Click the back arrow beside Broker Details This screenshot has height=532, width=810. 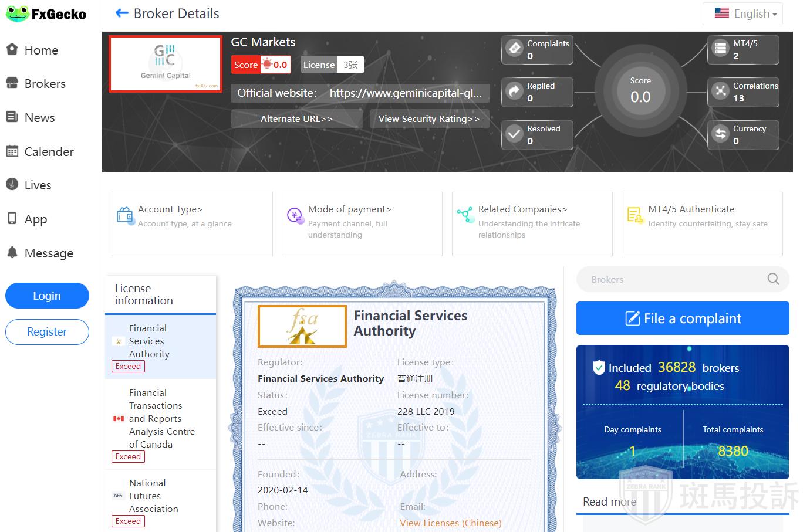pyautogui.click(x=122, y=13)
